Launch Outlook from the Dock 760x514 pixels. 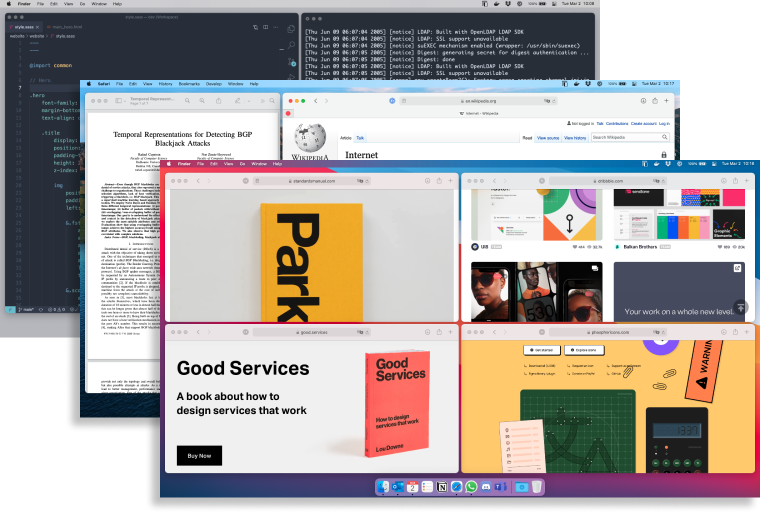point(398,487)
